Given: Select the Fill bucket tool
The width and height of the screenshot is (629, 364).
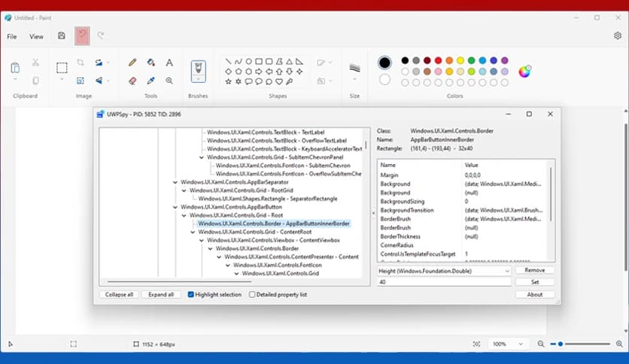Looking at the screenshot, I should [150, 62].
